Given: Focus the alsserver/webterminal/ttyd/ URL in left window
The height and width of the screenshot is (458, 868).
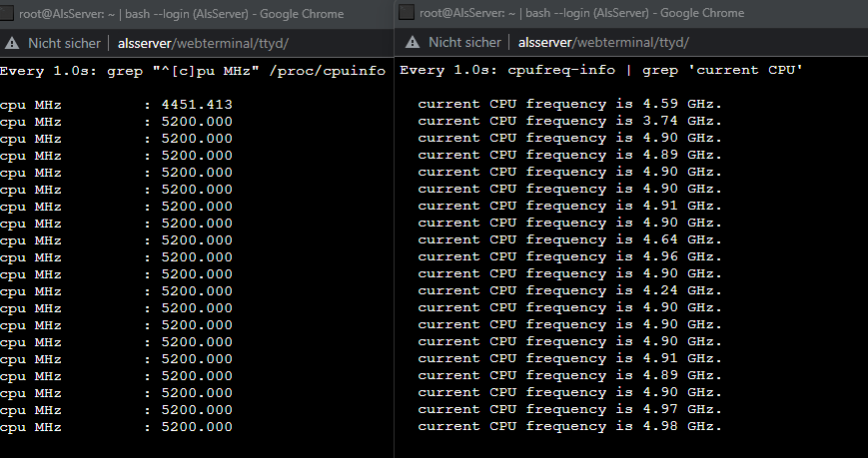Looking at the screenshot, I should (x=203, y=43).
